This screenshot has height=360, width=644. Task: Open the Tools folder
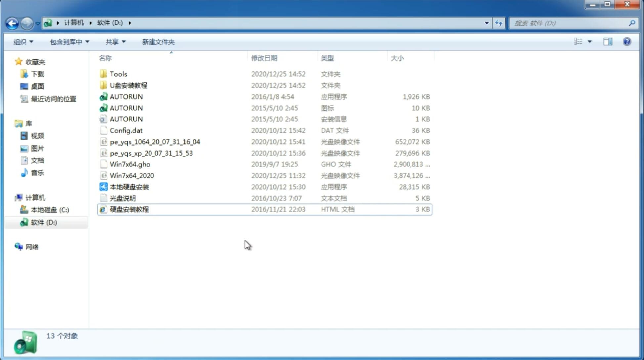click(x=118, y=74)
